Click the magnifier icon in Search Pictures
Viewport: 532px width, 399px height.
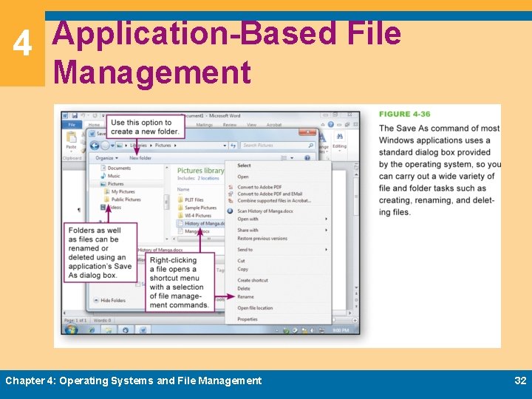pos(311,146)
